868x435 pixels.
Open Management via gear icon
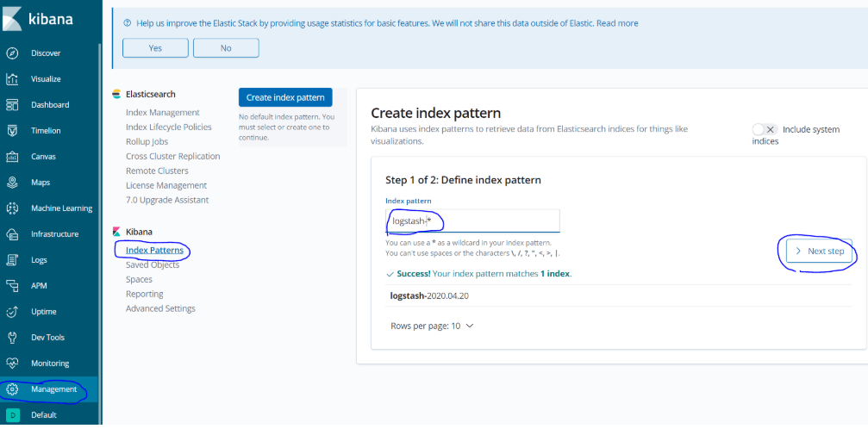12,389
